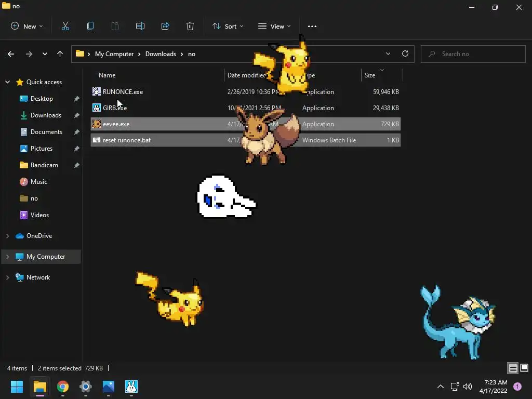
Task: Open the Sort menu
Action: [x=228, y=26]
